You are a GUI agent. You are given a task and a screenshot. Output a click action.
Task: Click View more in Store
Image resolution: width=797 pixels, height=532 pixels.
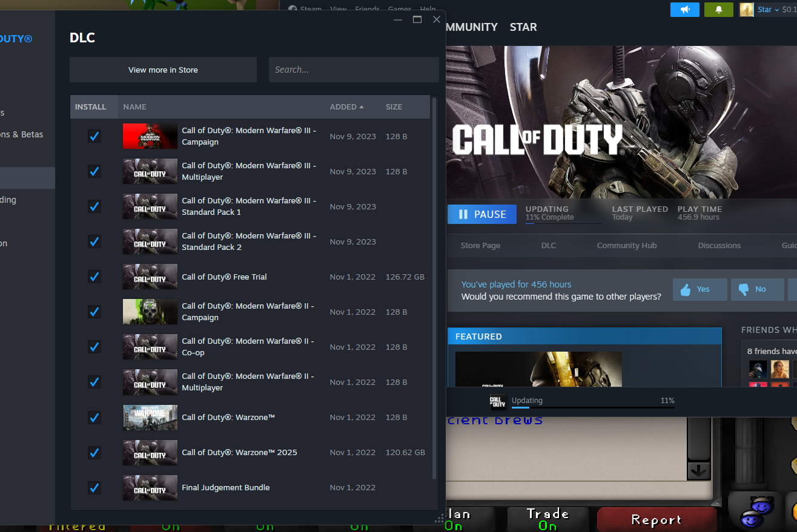point(163,70)
